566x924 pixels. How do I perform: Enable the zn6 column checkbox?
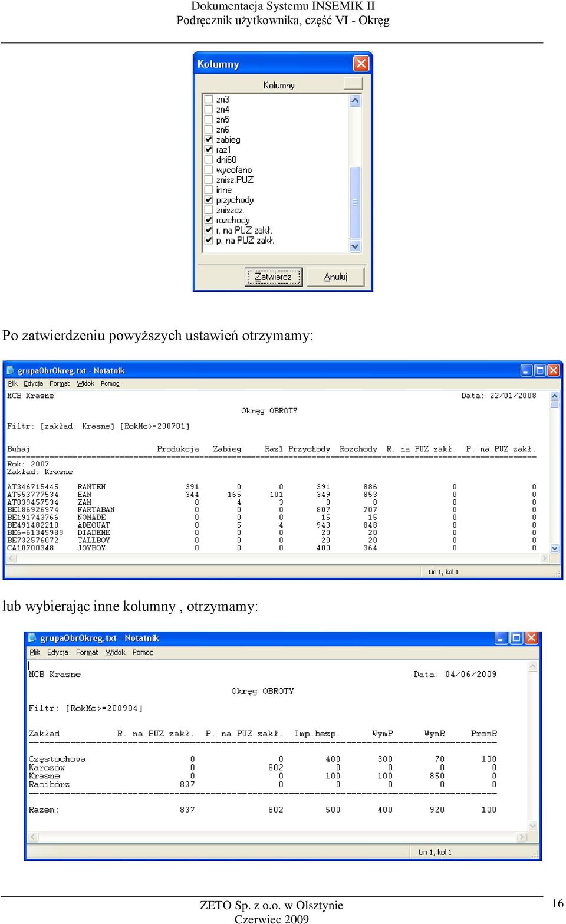209,129
